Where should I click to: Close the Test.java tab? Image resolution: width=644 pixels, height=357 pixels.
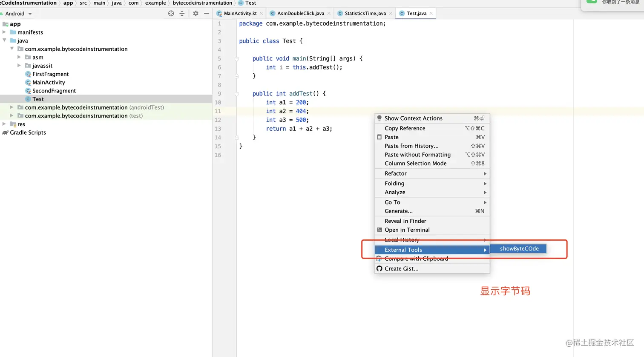pos(431,14)
